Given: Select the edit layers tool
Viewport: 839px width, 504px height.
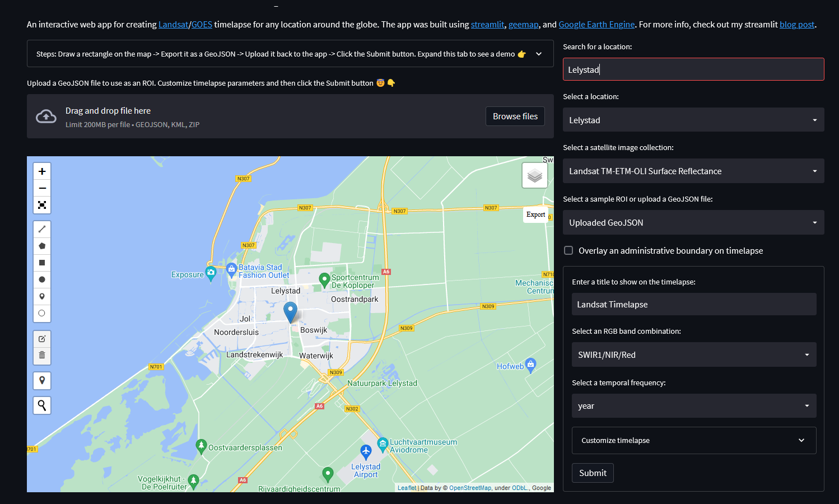Looking at the screenshot, I should [x=42, y=338].
